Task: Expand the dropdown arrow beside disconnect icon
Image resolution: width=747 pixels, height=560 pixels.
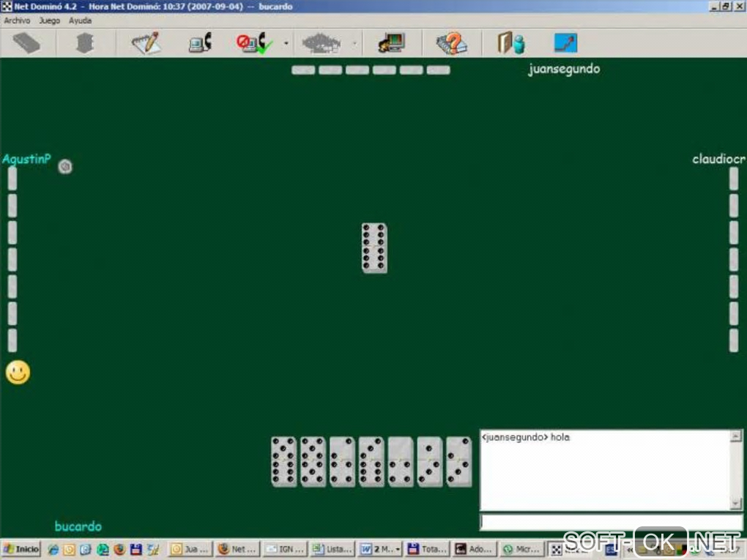Action: (286, 43)
